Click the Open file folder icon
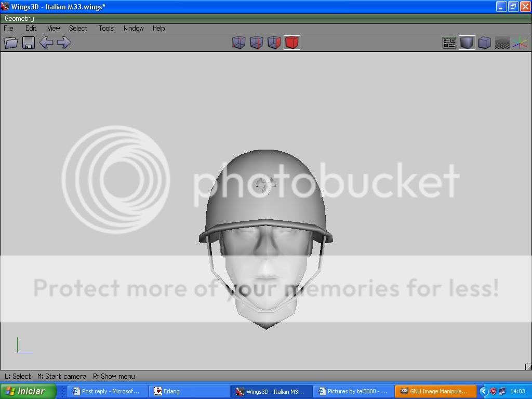 [x=11, y=43]
